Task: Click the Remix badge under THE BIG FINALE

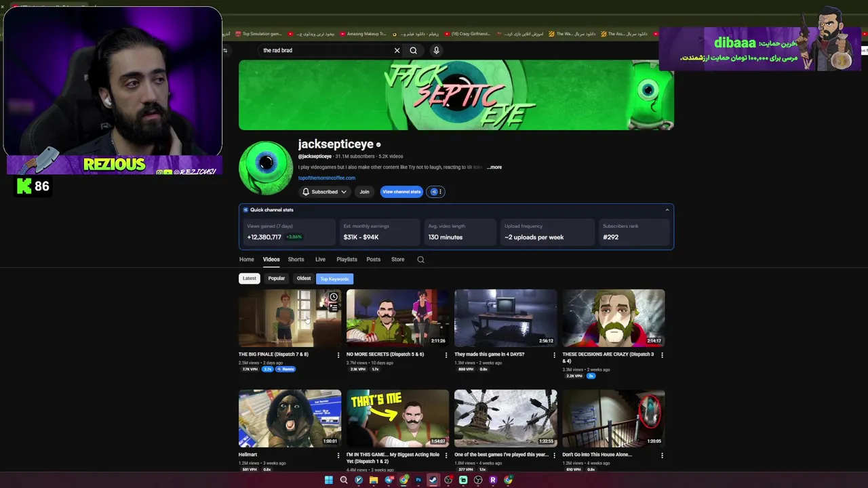Action: click(x=285, y=369)
